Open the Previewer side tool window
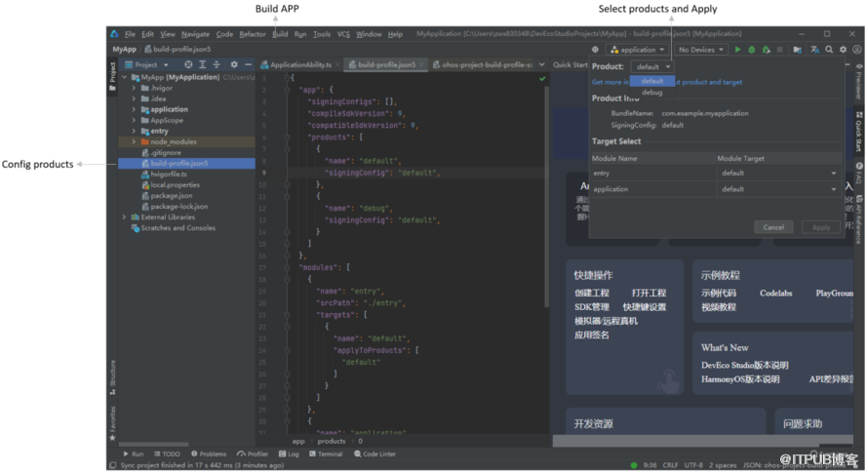Viewport: 868px width, 474px height. [x=859, y=83]
